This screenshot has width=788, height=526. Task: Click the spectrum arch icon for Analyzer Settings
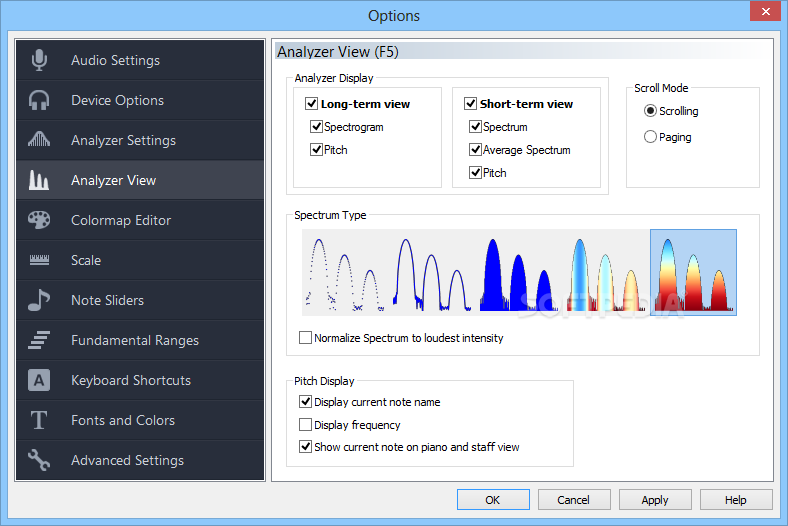pyautogui.click(x=39, y=139)
